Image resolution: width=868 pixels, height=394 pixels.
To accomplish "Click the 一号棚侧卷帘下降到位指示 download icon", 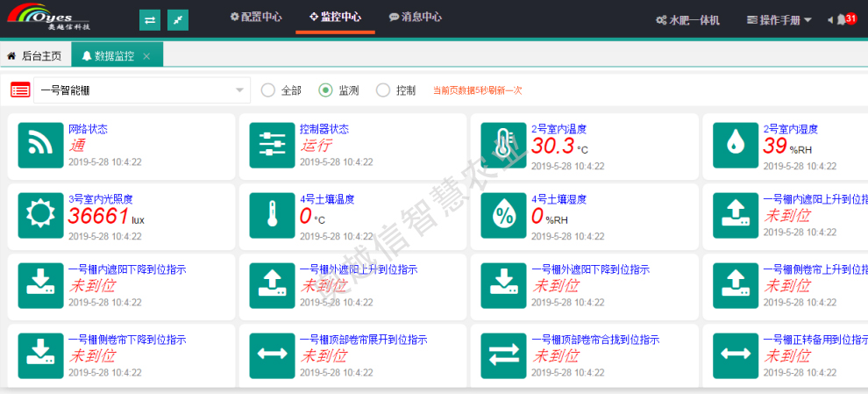I will pos(41,355).
